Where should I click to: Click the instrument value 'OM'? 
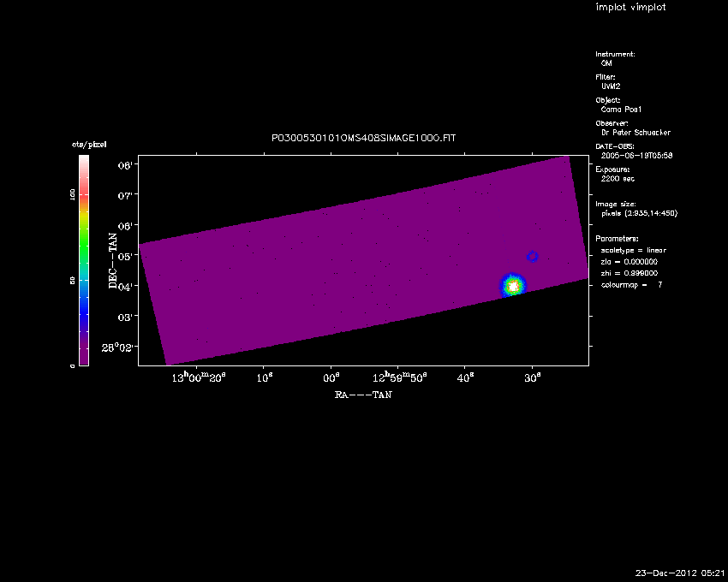[x=606, y=63]
